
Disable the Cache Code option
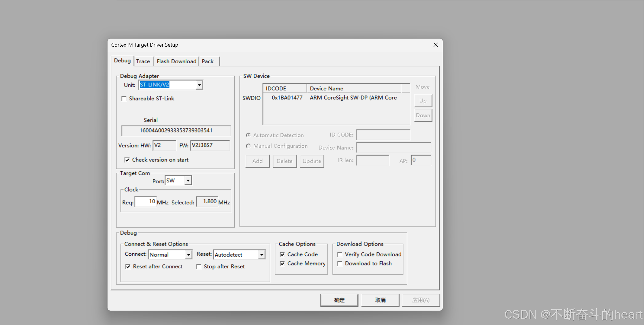(282, 254)
